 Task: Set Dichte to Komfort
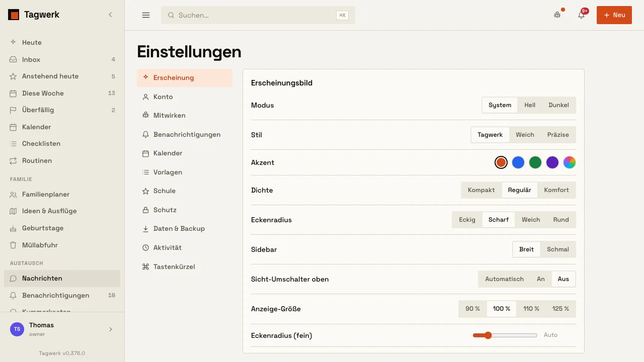click(x=556, y=190)
